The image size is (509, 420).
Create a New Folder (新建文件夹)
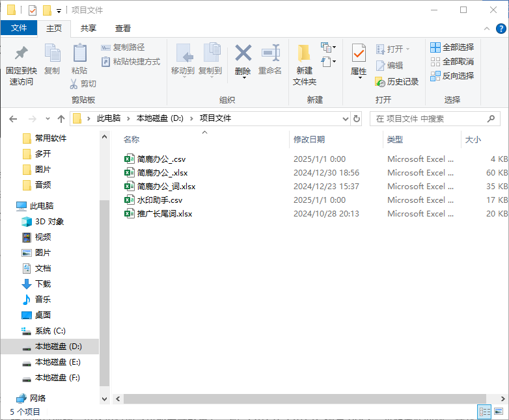click(305, 65)
